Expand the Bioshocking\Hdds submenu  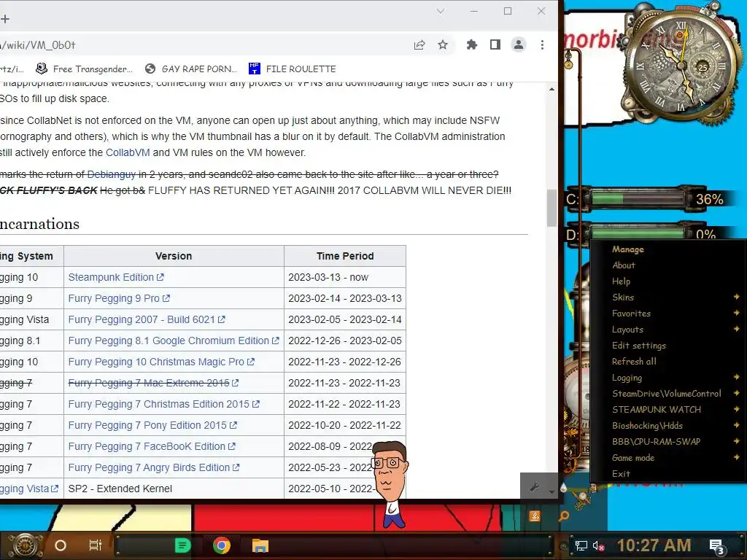[x=668, y=426]
